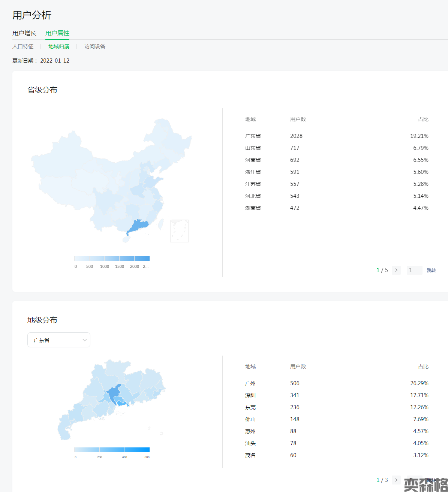This screenshot has width=448, height=492.
Task: Select the 地域归属 sub-tab
Action: tap(59, 46)
